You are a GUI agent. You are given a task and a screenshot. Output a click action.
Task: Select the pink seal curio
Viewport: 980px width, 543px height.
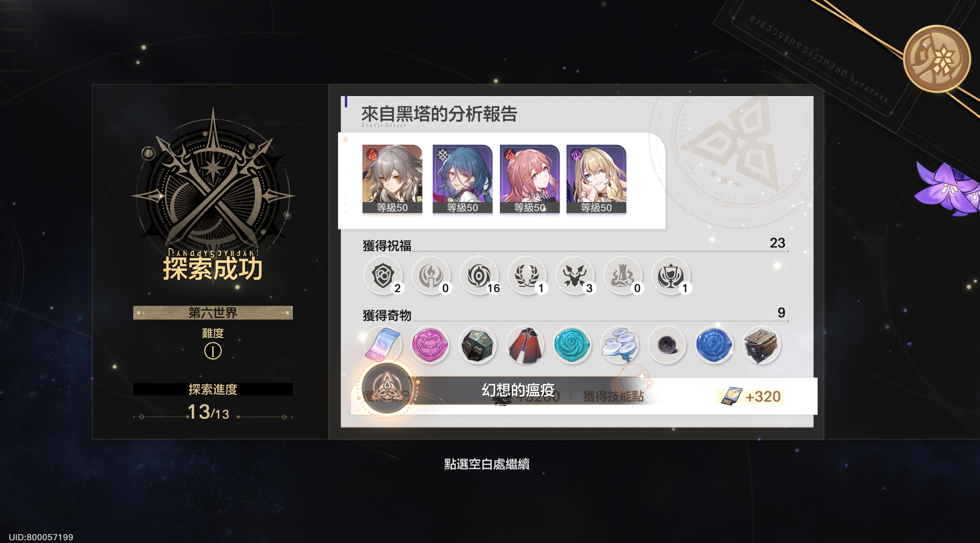coord(430,345)
